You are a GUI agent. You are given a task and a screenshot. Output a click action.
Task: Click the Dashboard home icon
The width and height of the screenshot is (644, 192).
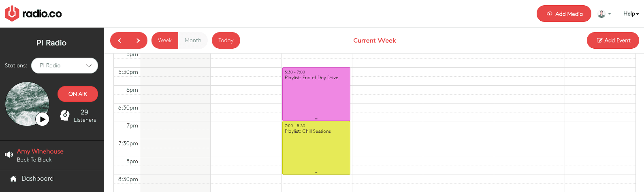tap(13, 179)
